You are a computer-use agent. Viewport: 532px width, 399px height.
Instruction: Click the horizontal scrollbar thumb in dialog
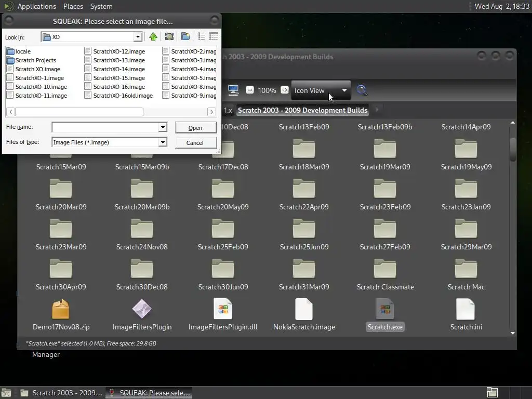(x=79, y=112)
